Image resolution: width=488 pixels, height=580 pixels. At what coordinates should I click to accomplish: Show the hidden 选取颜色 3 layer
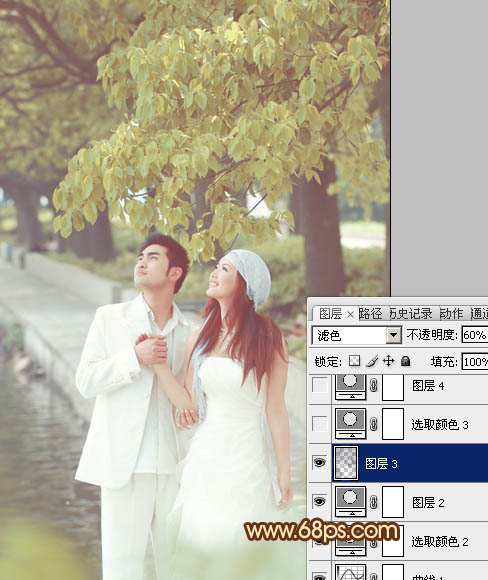320,424
